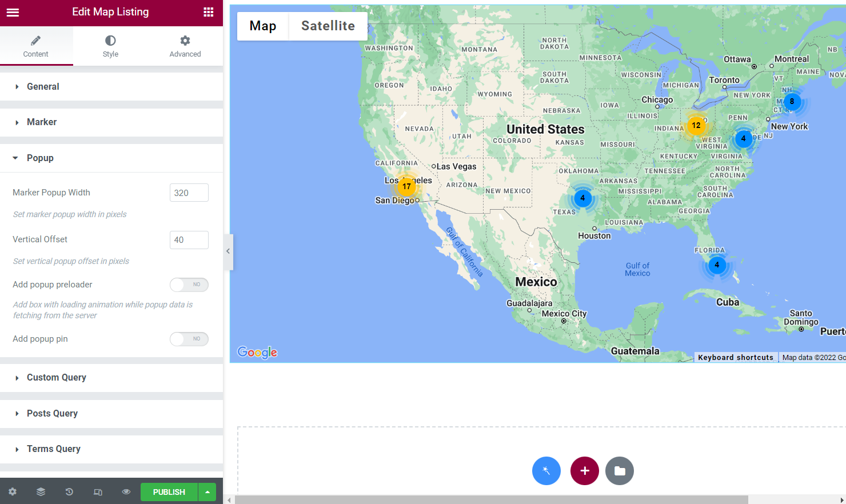This screenshot has height=504, width=846.
Task: Switch responsive mode icon
Action: [x=98, y=491]
